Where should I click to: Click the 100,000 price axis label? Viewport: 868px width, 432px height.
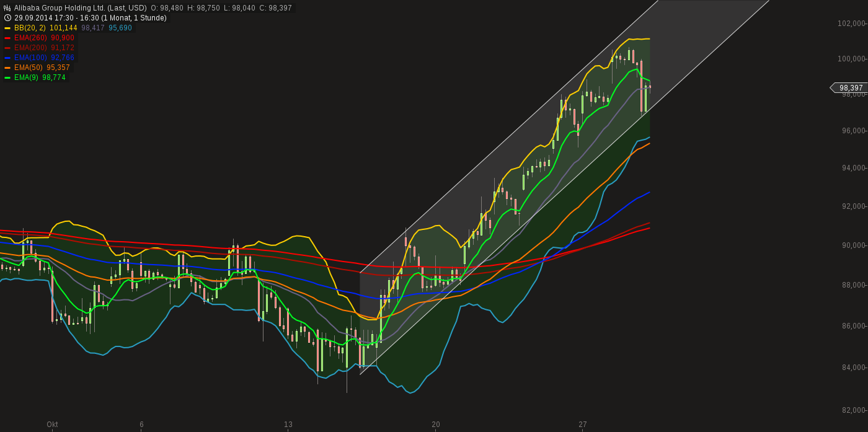pos(851,59)
